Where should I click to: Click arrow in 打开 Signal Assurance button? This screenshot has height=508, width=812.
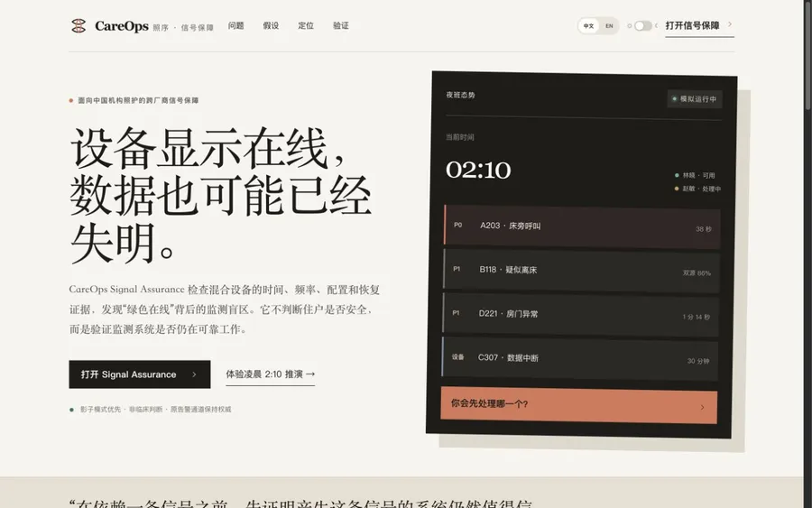click(x=194, y=374)
